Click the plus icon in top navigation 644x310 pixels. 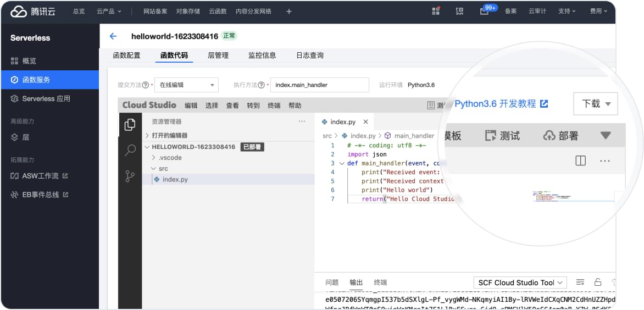click(289, 11)
